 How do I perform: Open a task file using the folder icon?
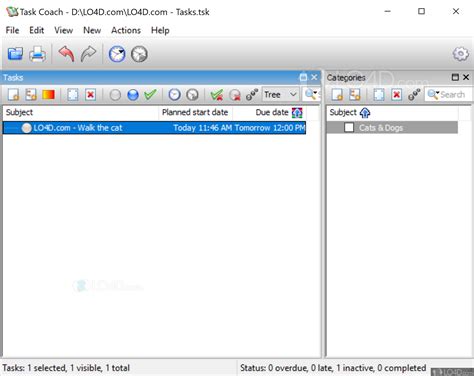tap(15, 54)
